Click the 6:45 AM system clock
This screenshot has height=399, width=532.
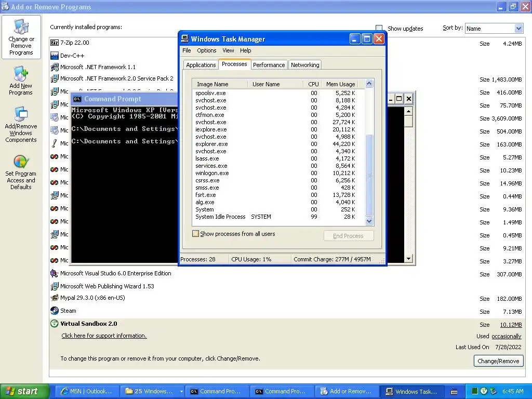tap(513, 392)
